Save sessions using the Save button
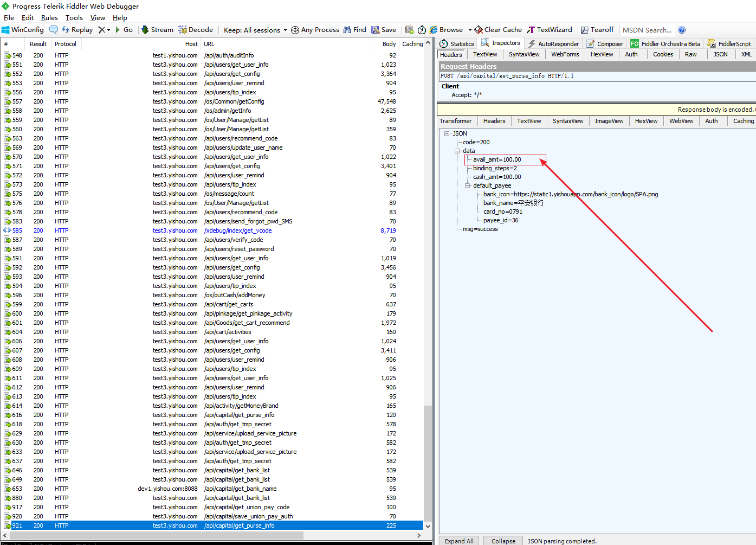Image resolution: width=756 pixels, height=545 pixels. 384,30
